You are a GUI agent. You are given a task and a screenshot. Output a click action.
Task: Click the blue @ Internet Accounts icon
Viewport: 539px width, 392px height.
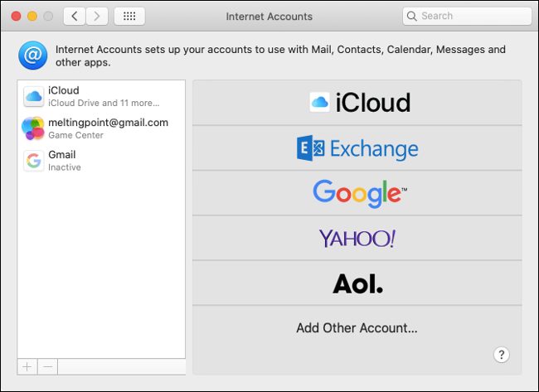tap(33, 56)
